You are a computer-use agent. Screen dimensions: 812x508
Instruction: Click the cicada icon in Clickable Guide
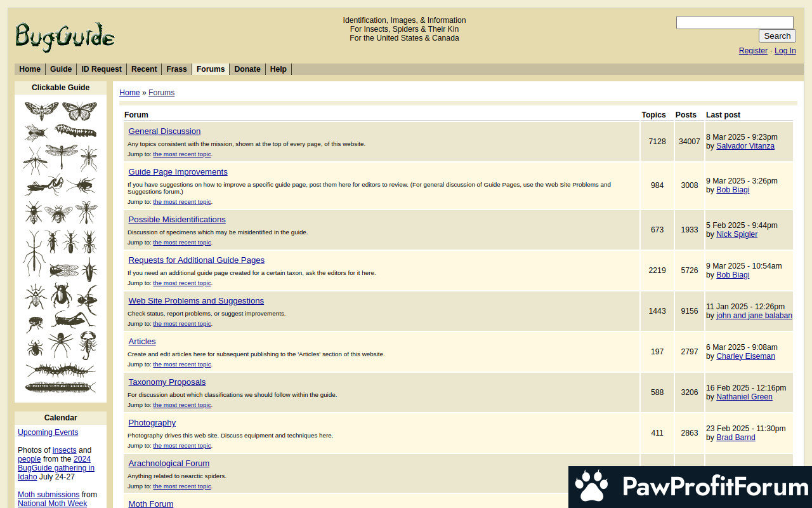(63, 270)
